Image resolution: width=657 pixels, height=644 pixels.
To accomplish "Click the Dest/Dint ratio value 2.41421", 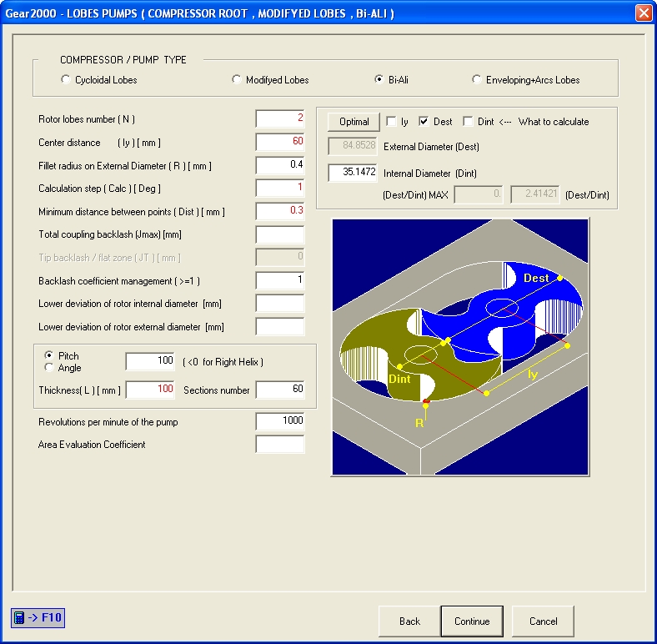I will click(x=534, y=195).
